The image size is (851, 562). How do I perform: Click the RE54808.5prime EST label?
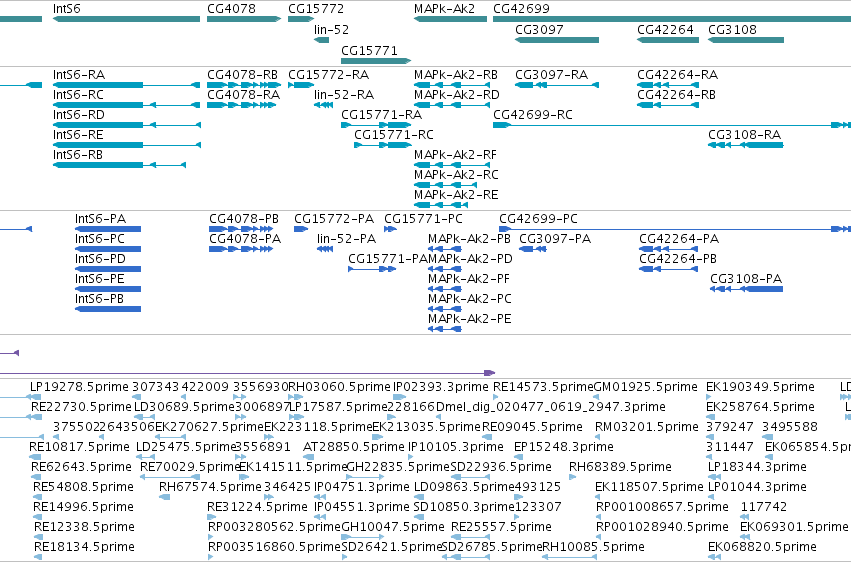84,488
